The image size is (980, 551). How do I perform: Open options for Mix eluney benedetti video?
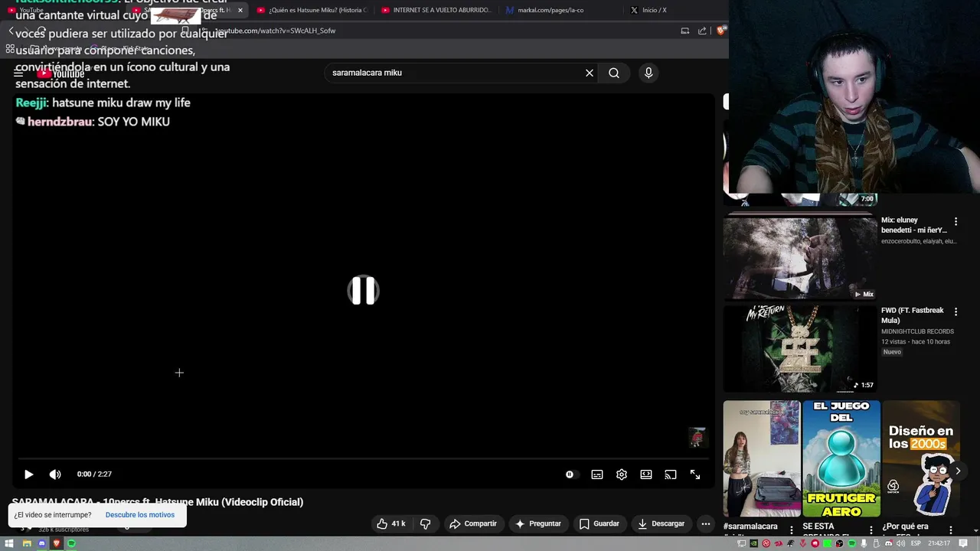click(955, 221)
